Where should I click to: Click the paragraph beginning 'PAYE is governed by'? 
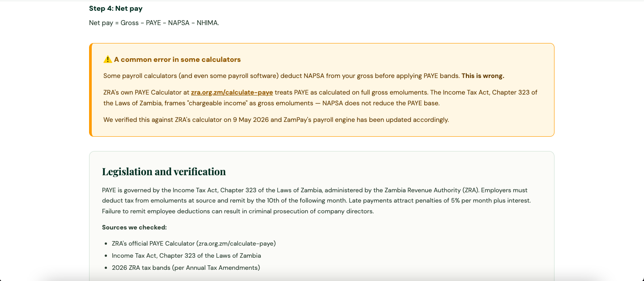coord(316,201)
